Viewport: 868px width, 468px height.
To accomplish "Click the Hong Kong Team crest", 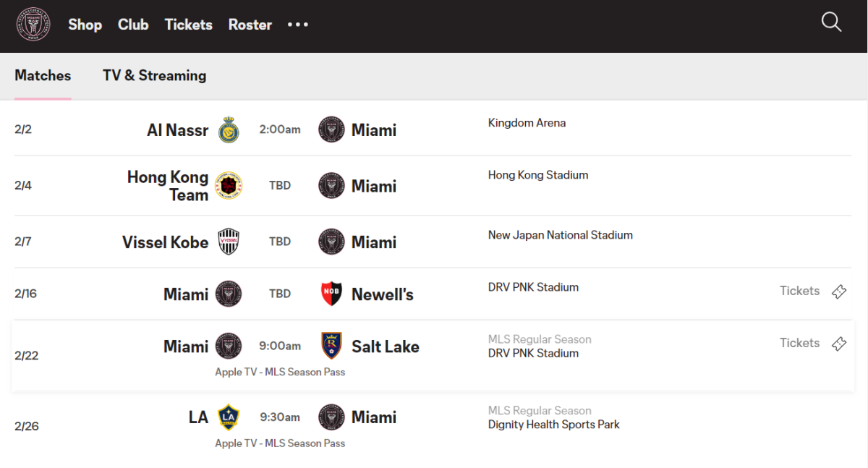I will [x=229, y=185].
